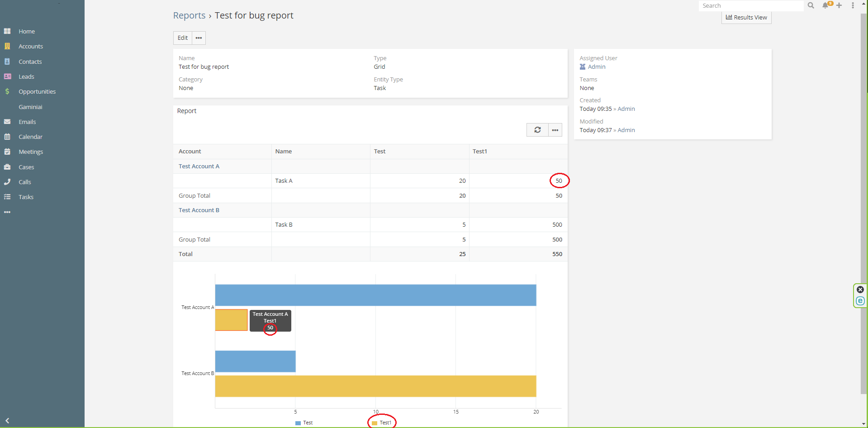Collapse the sidebar with the arrow icon

[x=7, y=420]
